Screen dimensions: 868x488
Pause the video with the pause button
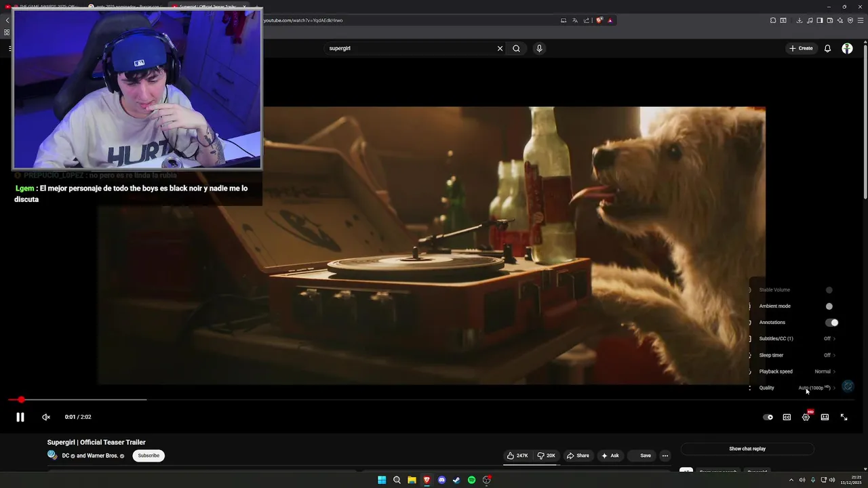20,418
